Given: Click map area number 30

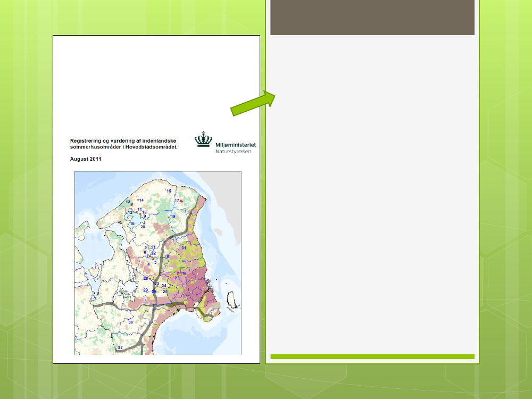Looking at the screenshot, I should tap(131, 322).
